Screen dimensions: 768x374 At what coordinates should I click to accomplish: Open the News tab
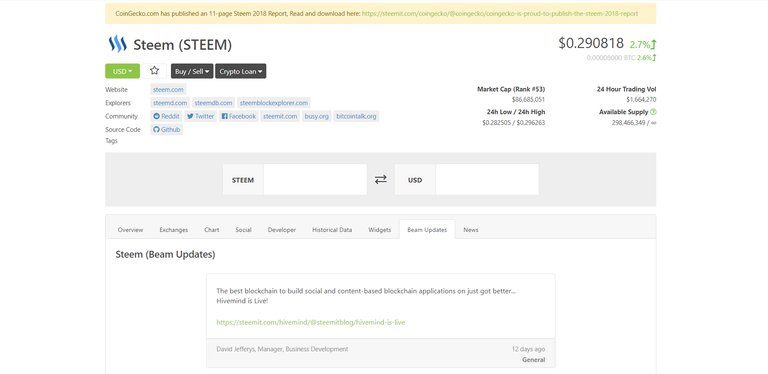(471, 230)
